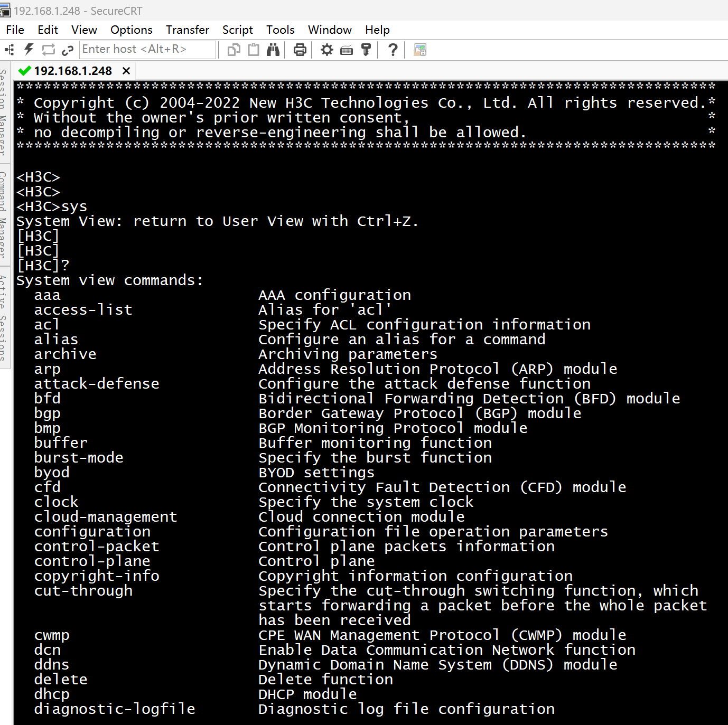
Task: Click the 'cloud-management' command text
Action: 106,516
